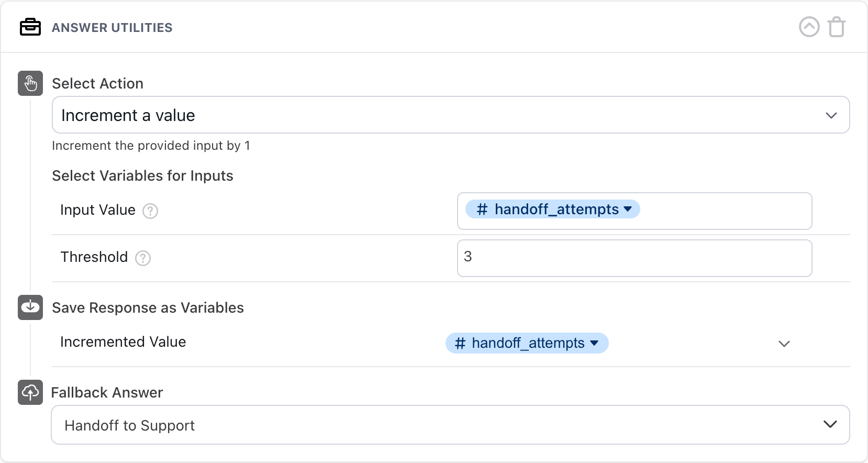Open the Handoff to Support dropdown
The height and width of the screenshot is (463, 868).
pos(450,425)
